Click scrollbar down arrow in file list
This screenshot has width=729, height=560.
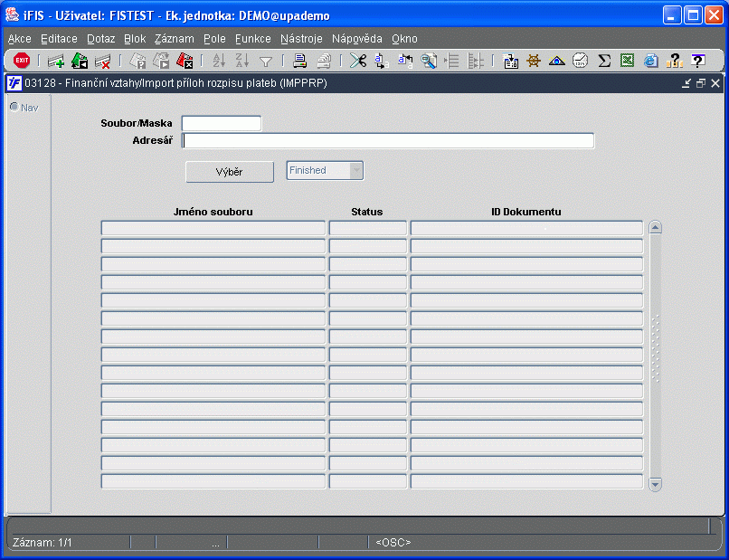[x=655, y=484]
